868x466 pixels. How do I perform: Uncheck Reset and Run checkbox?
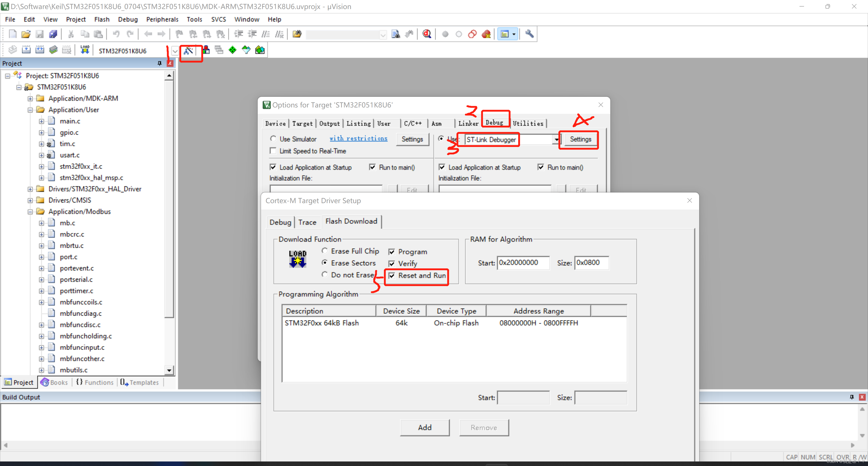coord(392,276)
